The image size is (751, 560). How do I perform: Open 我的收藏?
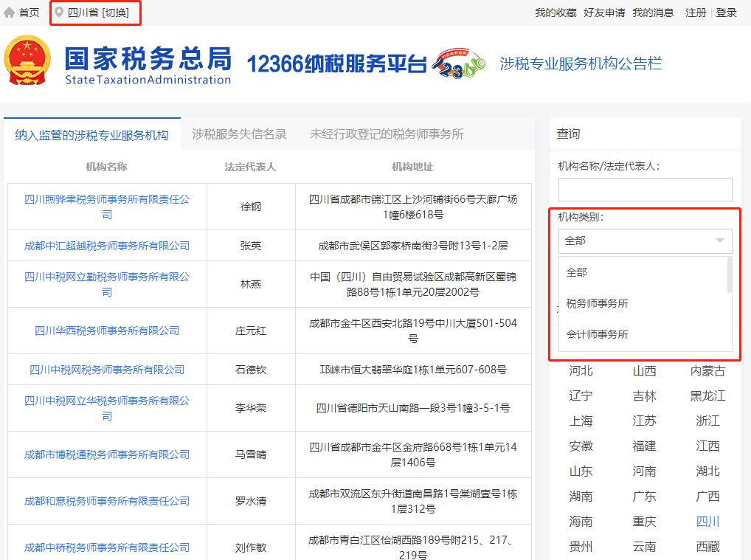point(556,13)
